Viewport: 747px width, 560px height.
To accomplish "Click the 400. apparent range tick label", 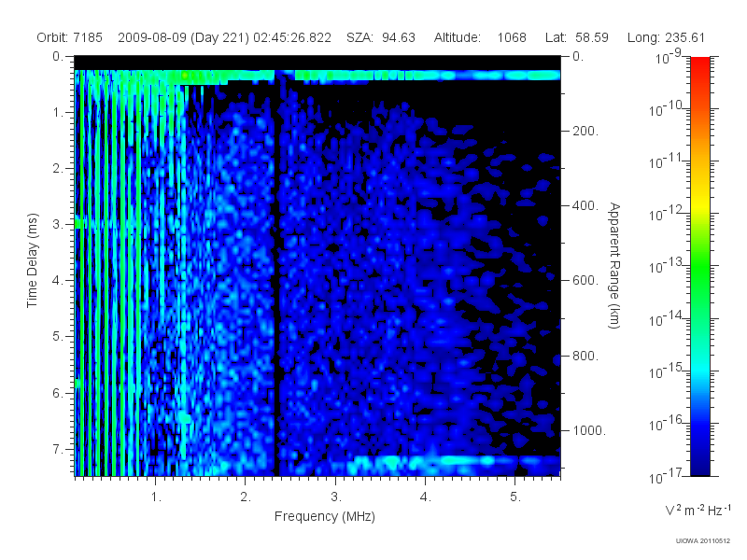I will point(585,205).
